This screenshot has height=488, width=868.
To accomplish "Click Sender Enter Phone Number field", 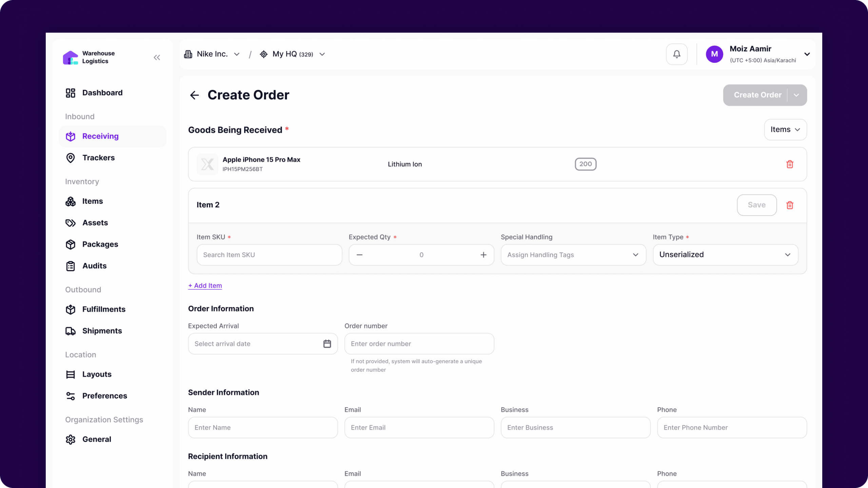I will (732, 428).
